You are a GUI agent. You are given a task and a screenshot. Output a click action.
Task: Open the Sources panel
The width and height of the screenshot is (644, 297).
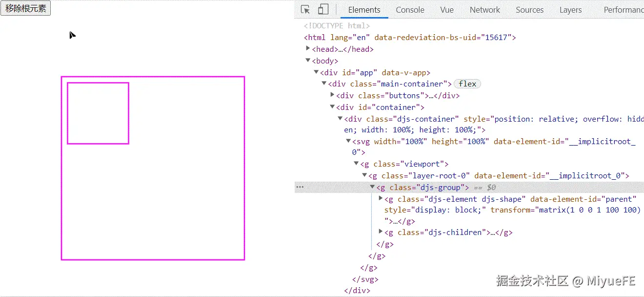tap(529, 9)
